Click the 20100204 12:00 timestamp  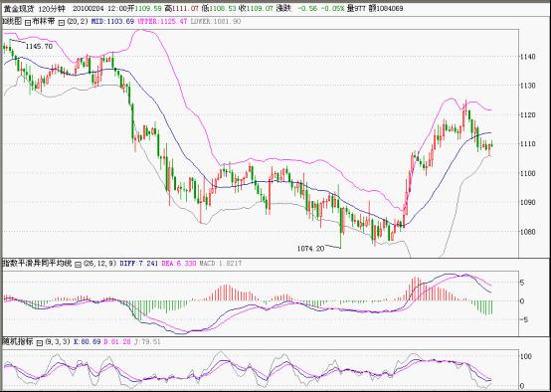(99, 8)
